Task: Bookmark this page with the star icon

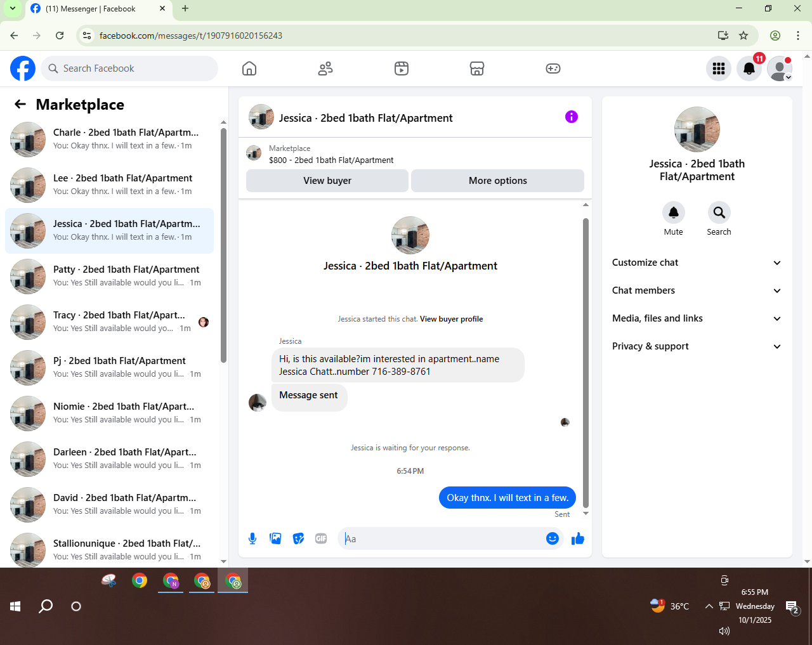Action: tap(743, 36)
